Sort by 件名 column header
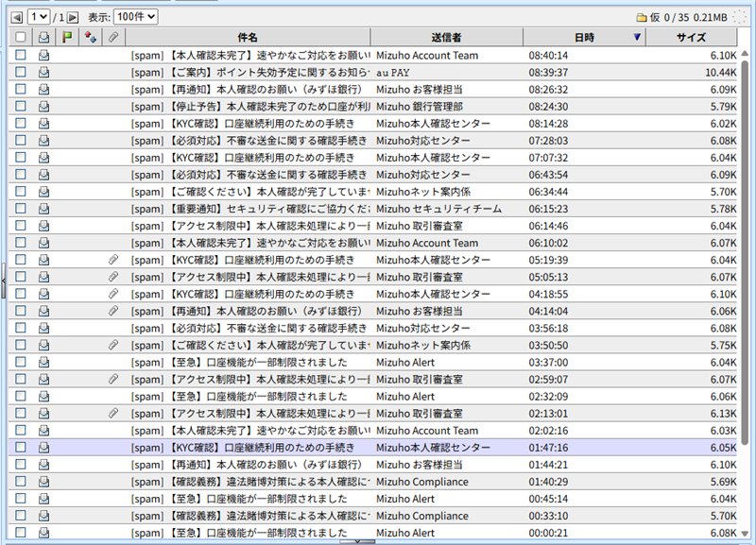The image size is (756, 545). pyautogui.click(x=248, y=37)
